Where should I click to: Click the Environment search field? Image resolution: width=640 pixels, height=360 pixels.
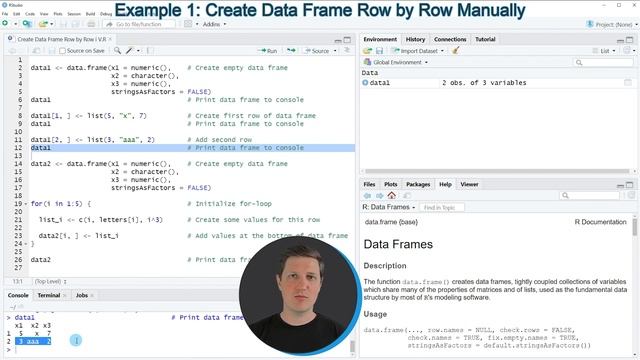tap(603, 62)
